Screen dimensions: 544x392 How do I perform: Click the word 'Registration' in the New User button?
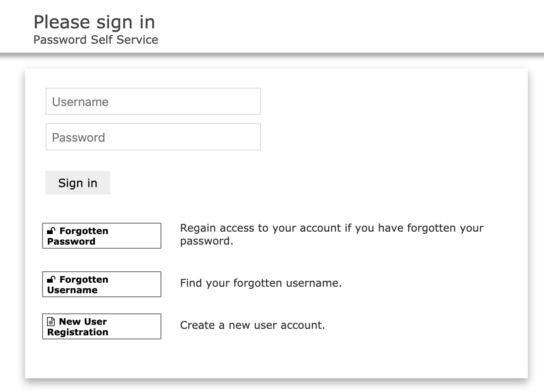[77, 332]
